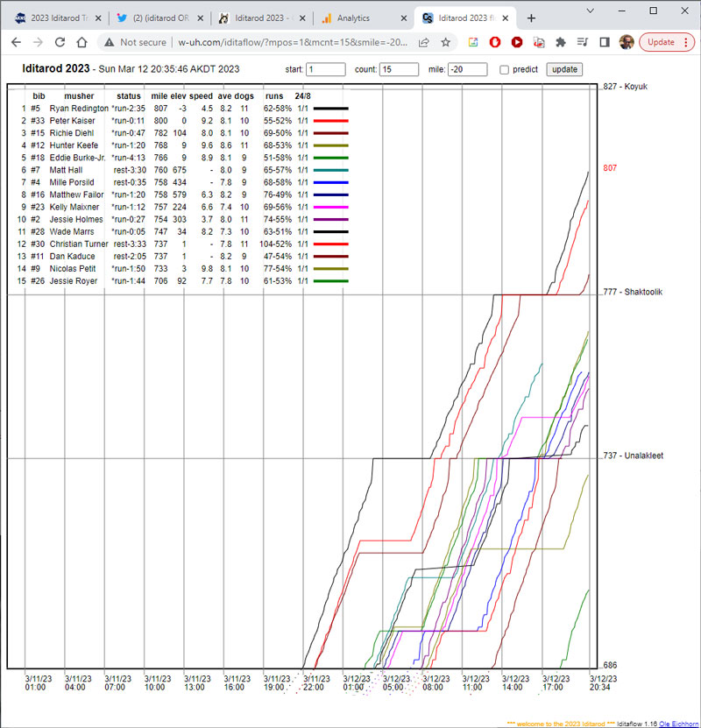The width and height of the screenshot is (701, 728).
Task: Open the Chrome three-dot menu
Action: (686, 42)
